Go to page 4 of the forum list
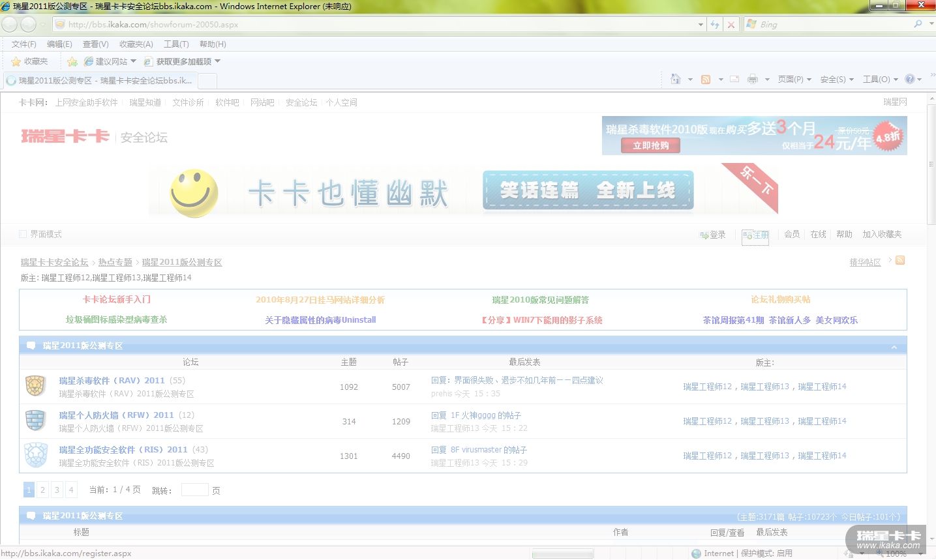Viewport: 936px width, 560px height. click(x=71, y=490)
